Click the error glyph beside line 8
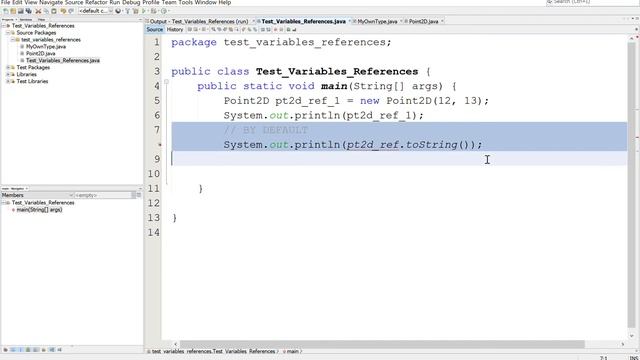 click(159, 144)
